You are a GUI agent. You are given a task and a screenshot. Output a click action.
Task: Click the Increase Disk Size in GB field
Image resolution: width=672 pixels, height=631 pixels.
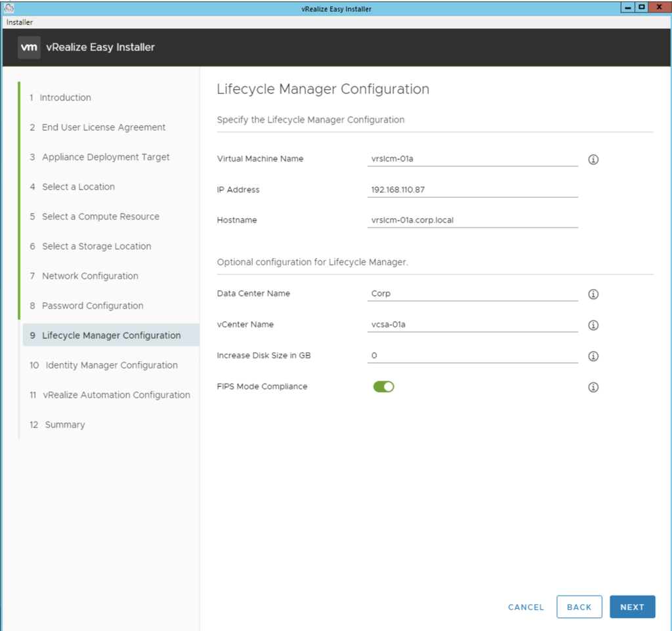click(x=472, y=355)
